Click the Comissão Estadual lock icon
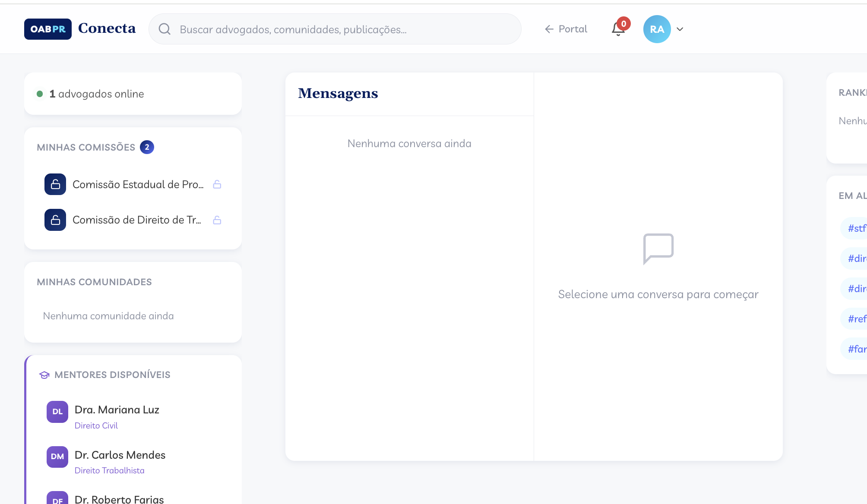 55,184
